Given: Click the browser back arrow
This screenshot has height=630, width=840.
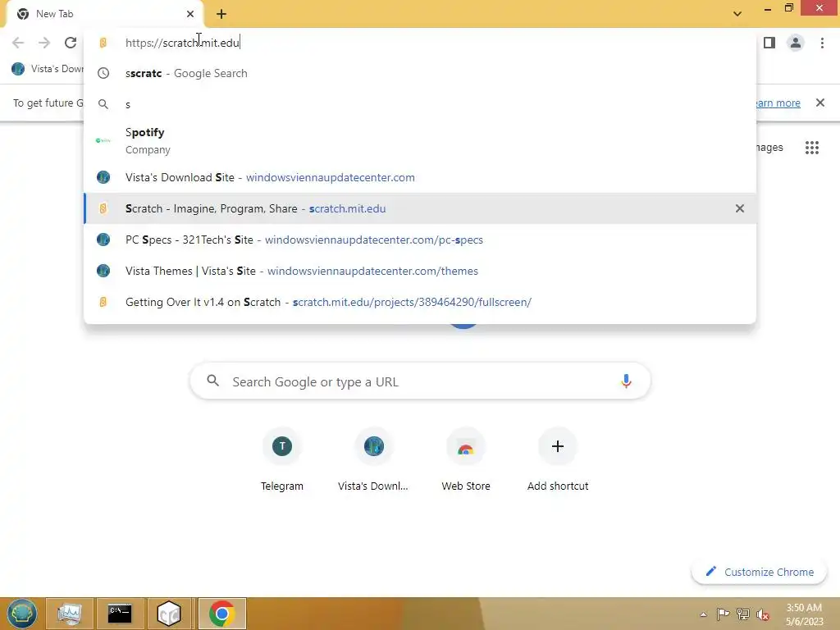Looking at the screenshot, I should (x=18, y=43).
